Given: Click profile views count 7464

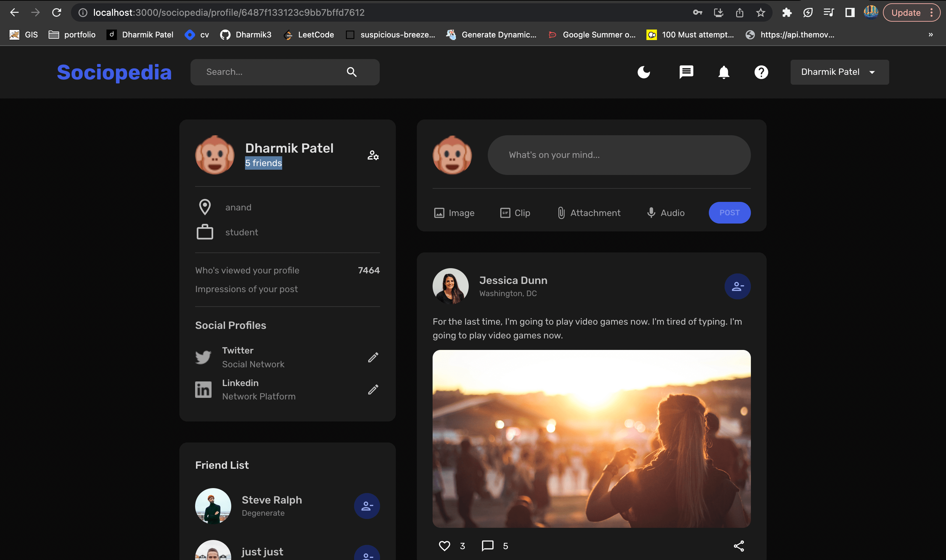Looking at the screenshot, I should pyautogui.click(x=369, y=270).
